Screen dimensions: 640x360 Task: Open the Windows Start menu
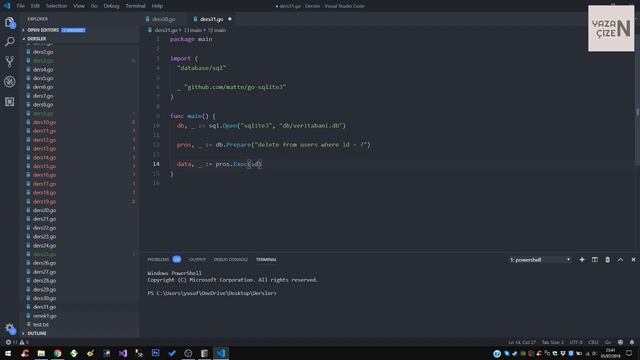(x=8, y=353)
